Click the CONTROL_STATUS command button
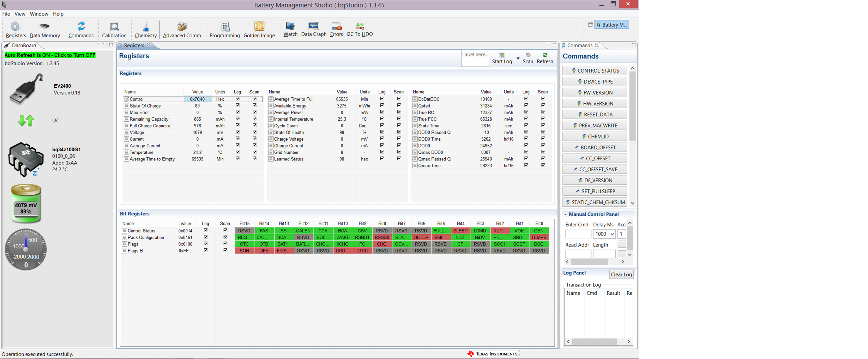This screenshot has width=868, height=359. [x=595, y=71]
